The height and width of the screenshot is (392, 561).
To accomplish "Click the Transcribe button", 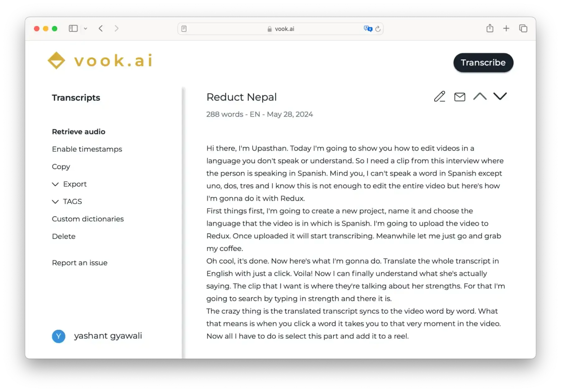I will pos(483,63).
